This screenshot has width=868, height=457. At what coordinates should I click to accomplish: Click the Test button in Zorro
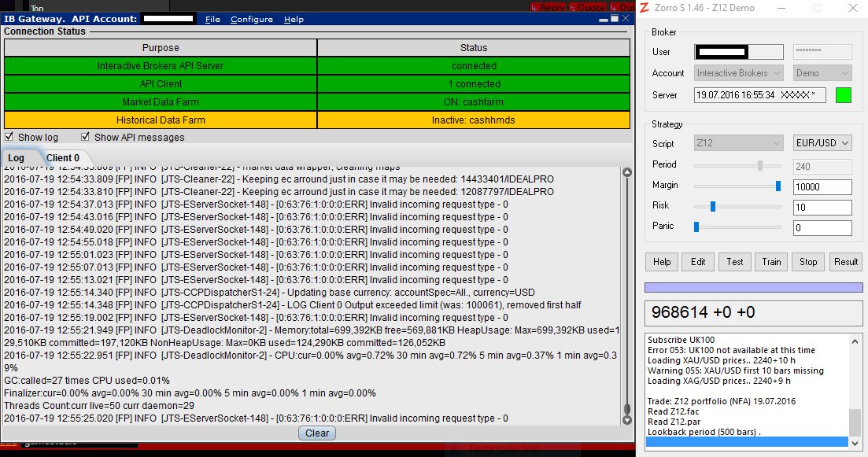coord(735,262)
